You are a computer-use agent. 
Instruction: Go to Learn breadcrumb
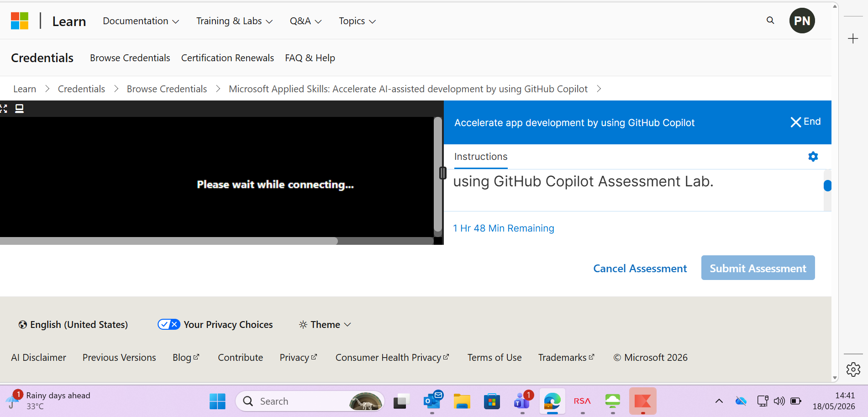pyautogui.click(x=25, y=89)
